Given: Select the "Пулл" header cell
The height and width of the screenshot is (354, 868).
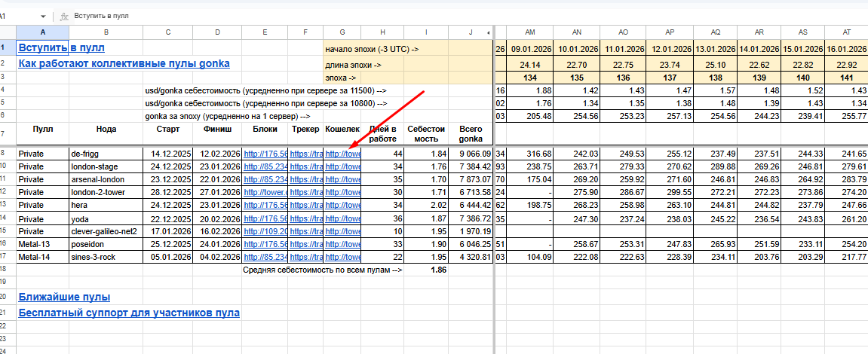Looking at the screenshot, I should tap(42, 130).
